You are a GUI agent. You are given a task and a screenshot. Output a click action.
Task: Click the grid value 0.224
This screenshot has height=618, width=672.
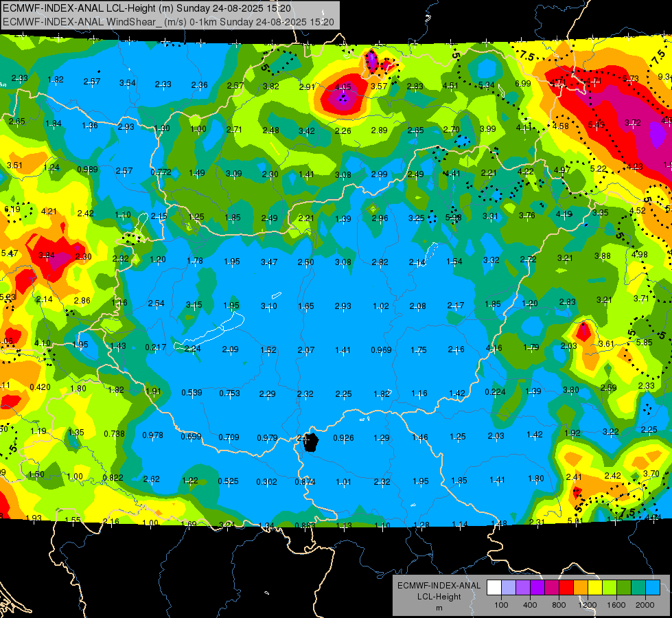tap(495, 392)
